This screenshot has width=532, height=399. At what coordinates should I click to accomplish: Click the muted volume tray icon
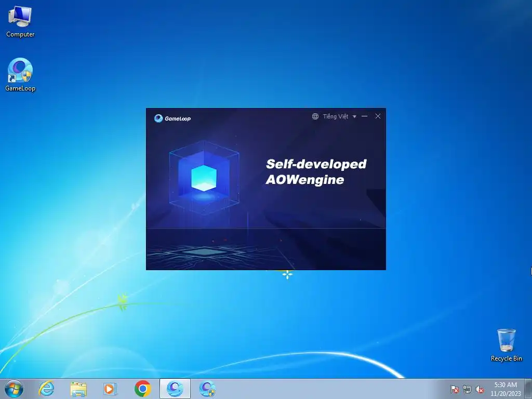[x=480, y=389]
